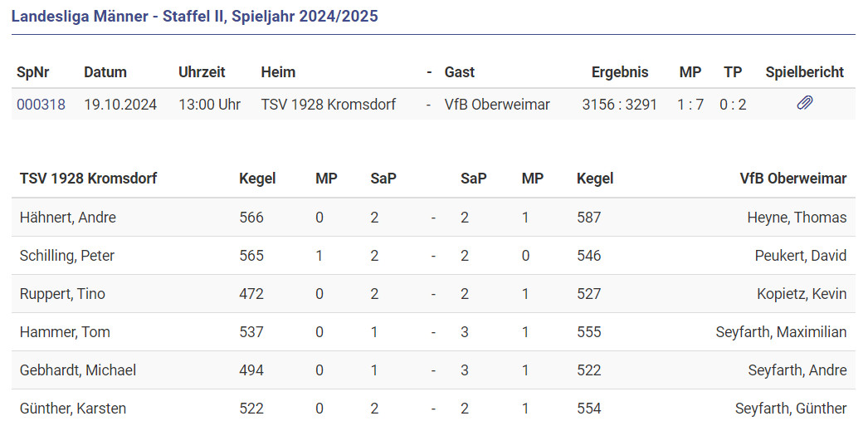The height and width of the screenshot is (426, 868).
Task: Open the Spielbericht paperclip attachment icon
Action: pyautogui.click(x=804, y=104)
